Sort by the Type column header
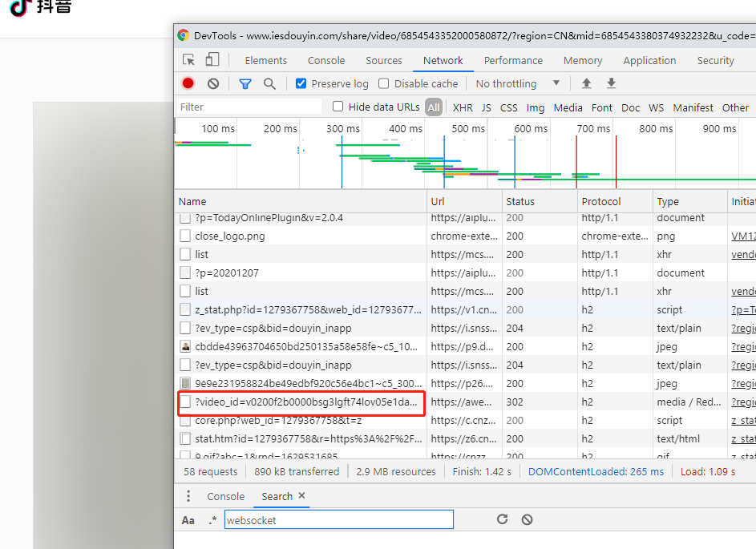Viewport: 756px width, 549px height. 690,201
